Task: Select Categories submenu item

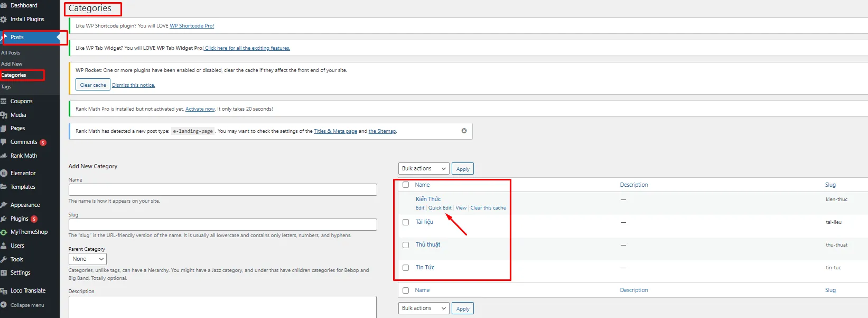Action: coord(14,75)
